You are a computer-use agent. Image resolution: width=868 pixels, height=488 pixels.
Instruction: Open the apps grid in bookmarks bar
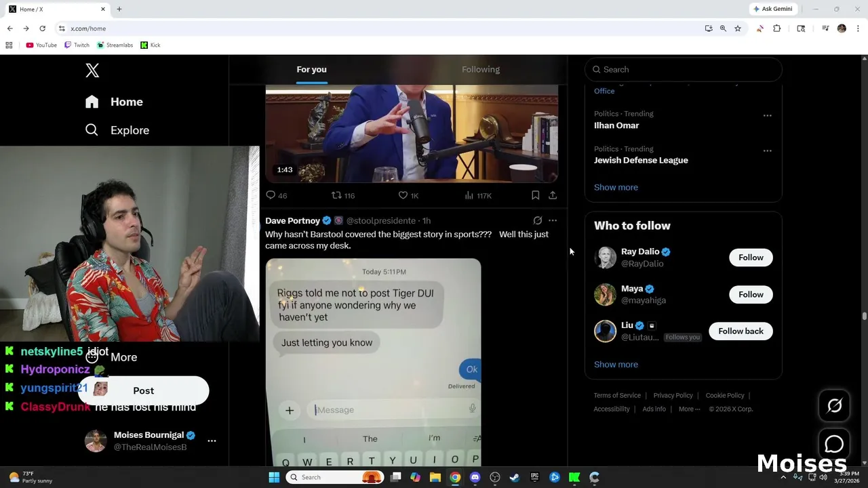point(9,45)
